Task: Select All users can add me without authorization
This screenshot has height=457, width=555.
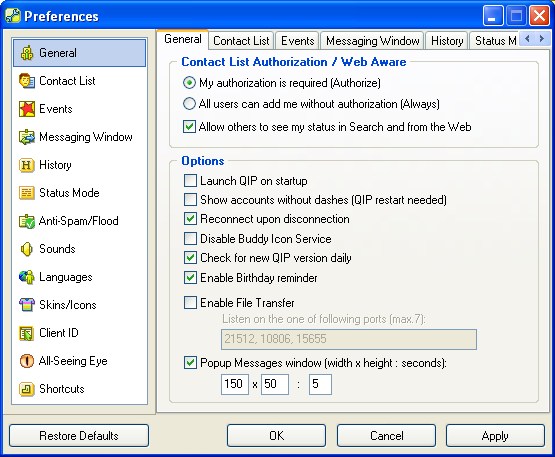Action: (x=189, y=104)
